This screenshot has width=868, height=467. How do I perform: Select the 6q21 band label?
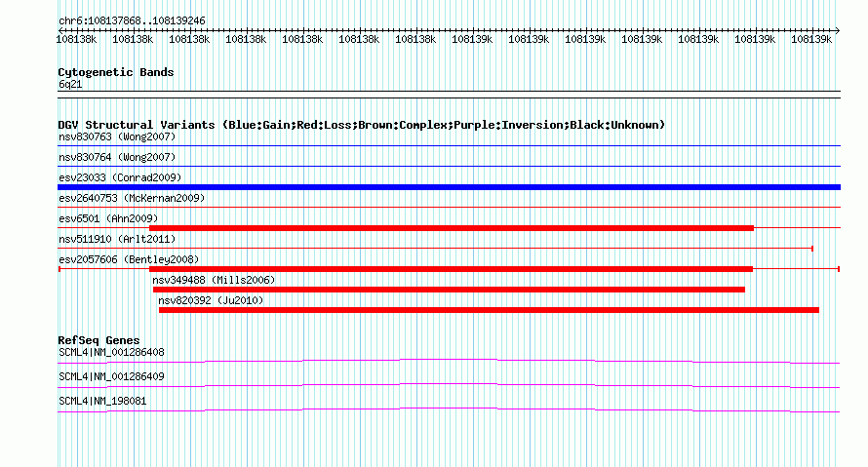pos(70,84)
